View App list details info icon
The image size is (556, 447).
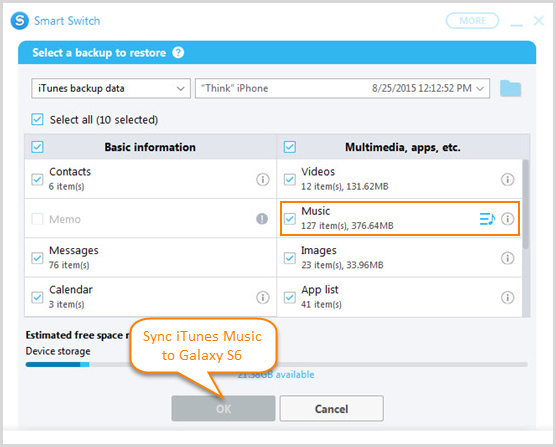click(x=507, y=297)
